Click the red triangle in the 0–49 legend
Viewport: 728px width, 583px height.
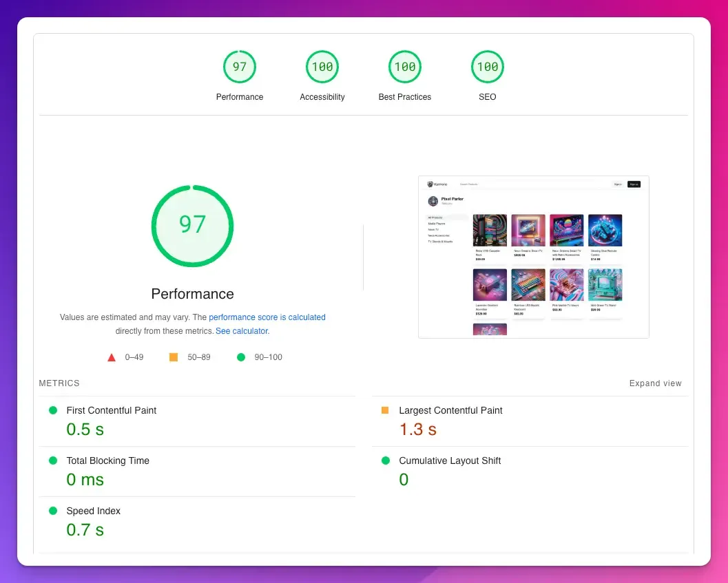point(112,357)
